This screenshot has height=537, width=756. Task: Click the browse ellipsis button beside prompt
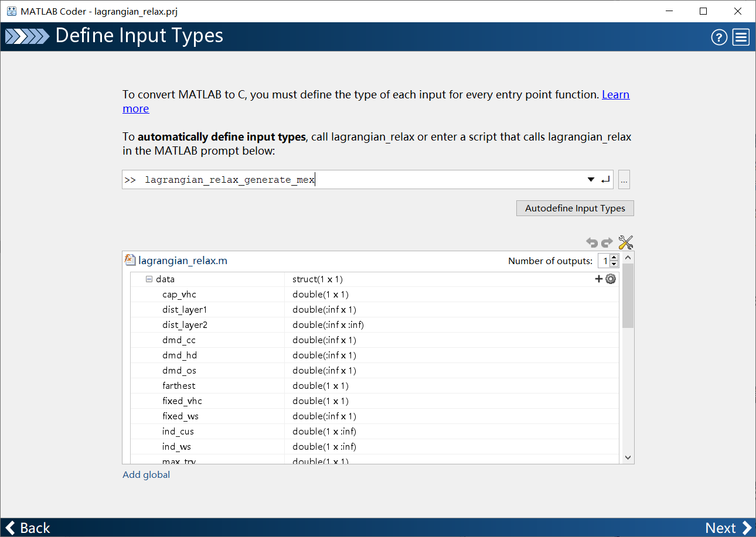coord(624,180)
